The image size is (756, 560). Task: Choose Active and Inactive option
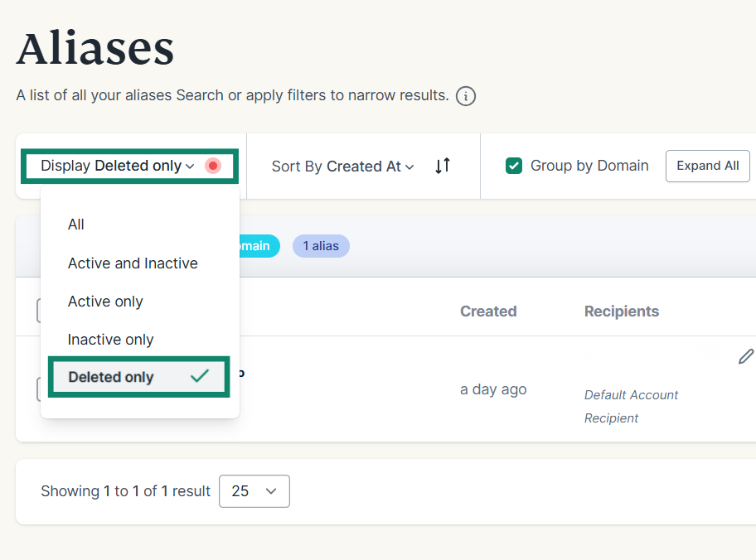point(133,263)
